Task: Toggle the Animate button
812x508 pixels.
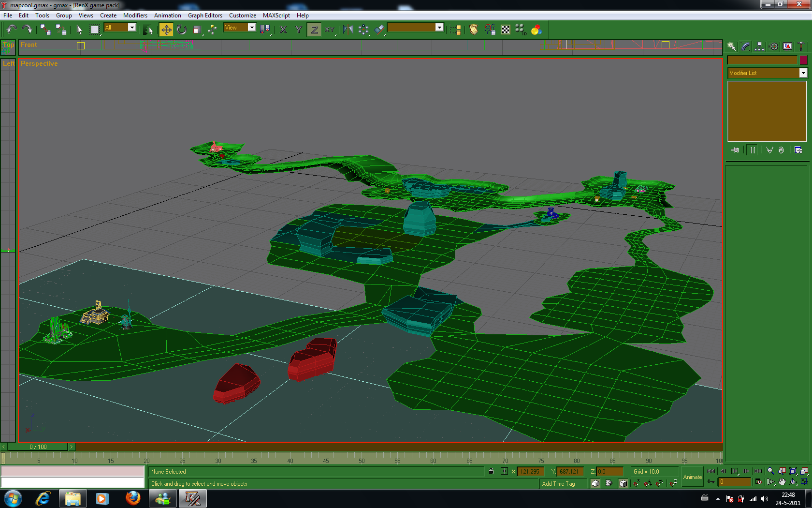Action: point(692,477)
